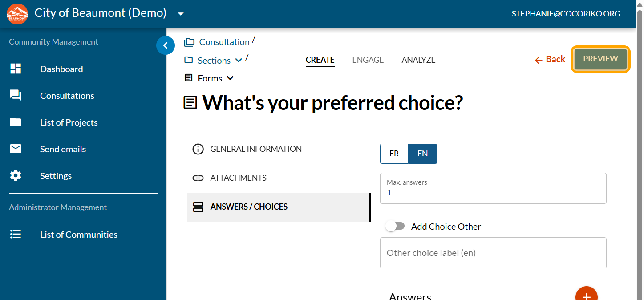Click the Consultations chat bubble icon

16,95
